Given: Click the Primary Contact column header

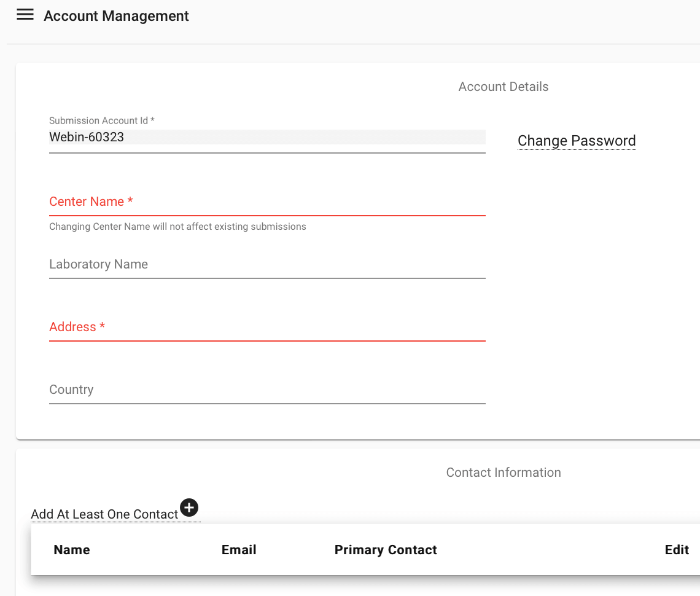Looking at the screenshot, I should tap(386, 550).
